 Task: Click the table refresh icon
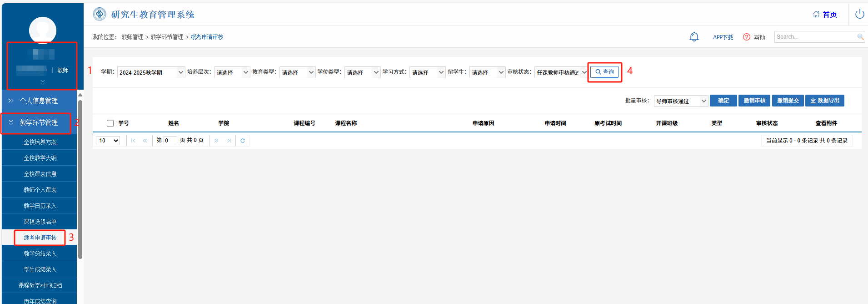point(243,141)
